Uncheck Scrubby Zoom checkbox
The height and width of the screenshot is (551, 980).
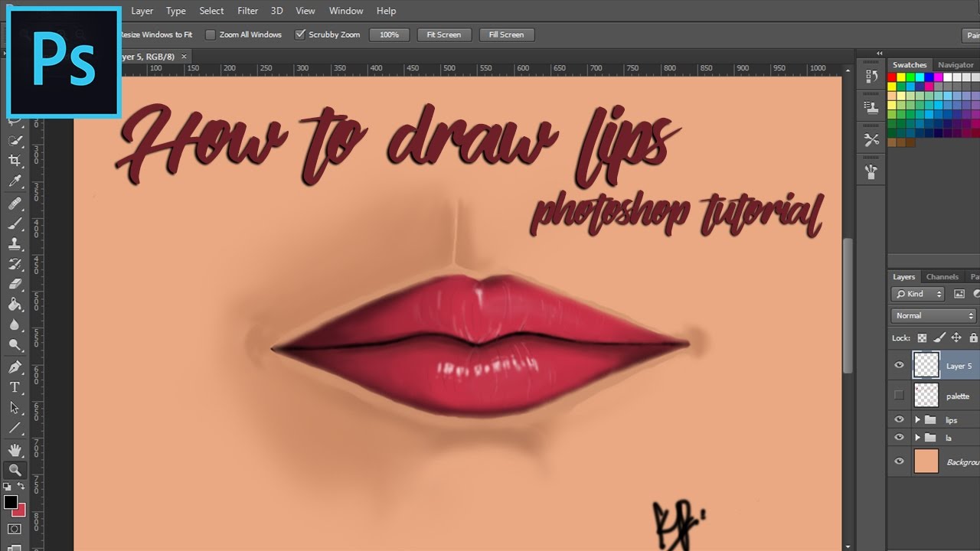[300, 34]
